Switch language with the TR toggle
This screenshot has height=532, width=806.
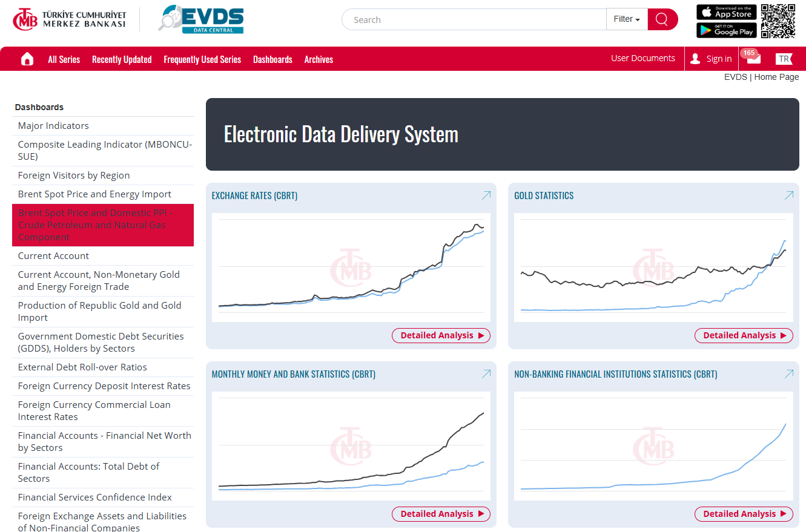(x=784, y=59)
